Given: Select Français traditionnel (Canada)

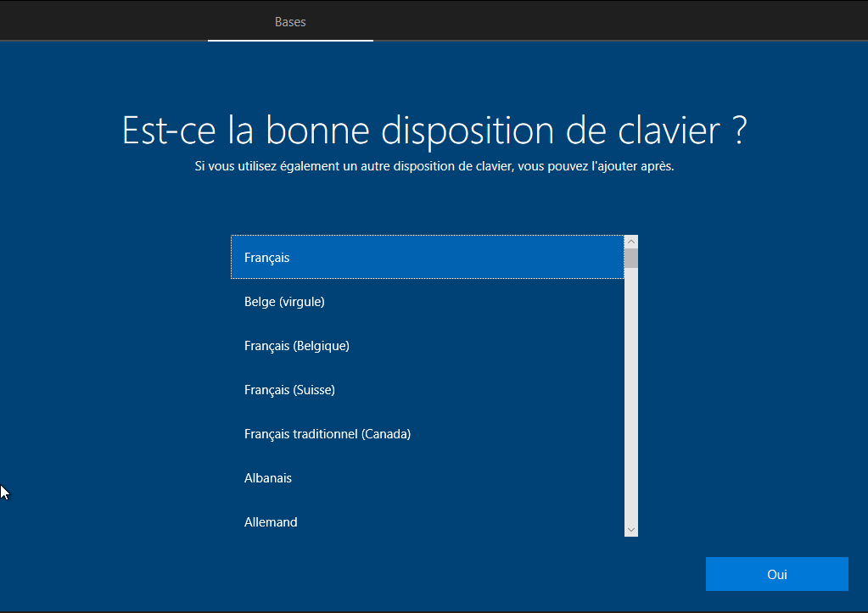Looking at the screenshot, I should [x=428, y=434].
